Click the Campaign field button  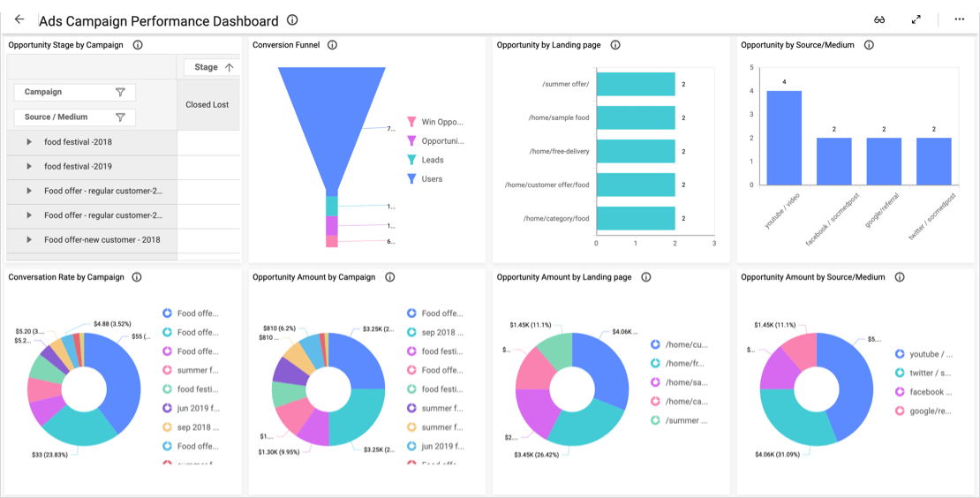(x=74, y=92)
